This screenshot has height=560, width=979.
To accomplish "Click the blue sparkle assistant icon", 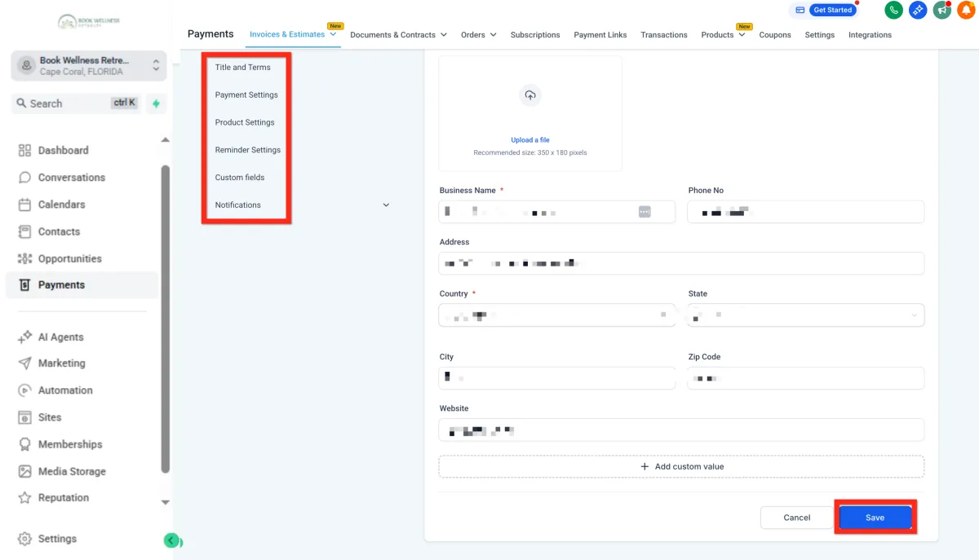I will tap(918, 10).
